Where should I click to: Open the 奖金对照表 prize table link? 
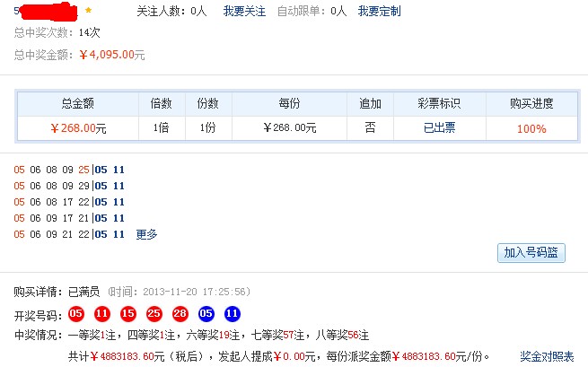547,356
